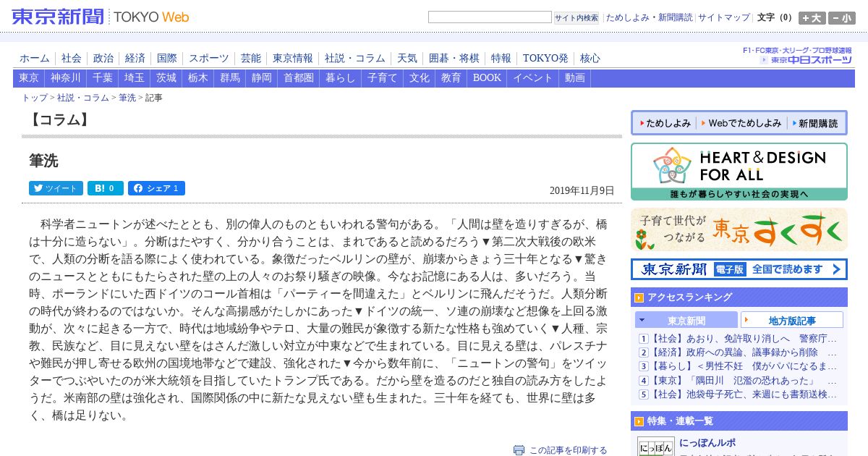Image resolution: width=868 pixels, height=456 pixels.
Task: Open the HEART & DESIGN FOR ALL banner
Action: [739, 172]
